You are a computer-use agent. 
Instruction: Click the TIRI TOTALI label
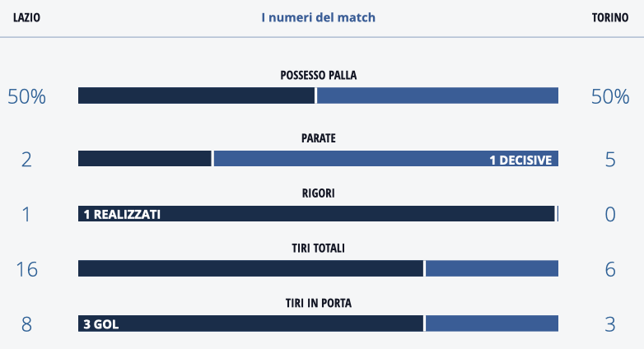click(318, 248)
